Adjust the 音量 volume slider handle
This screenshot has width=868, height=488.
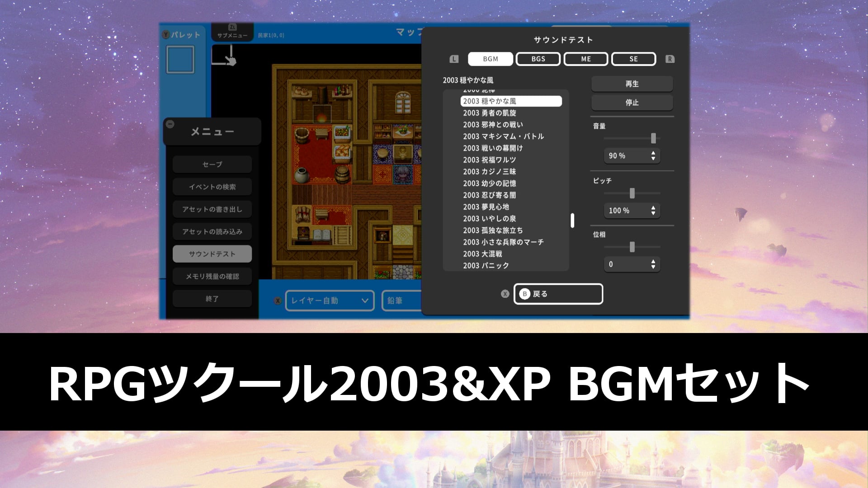point(653,138)
